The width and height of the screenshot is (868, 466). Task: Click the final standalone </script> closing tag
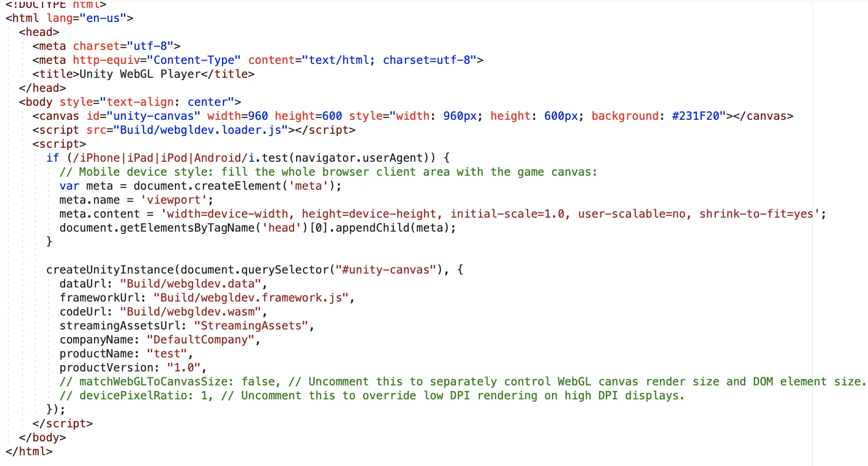(x=62, y=424)
